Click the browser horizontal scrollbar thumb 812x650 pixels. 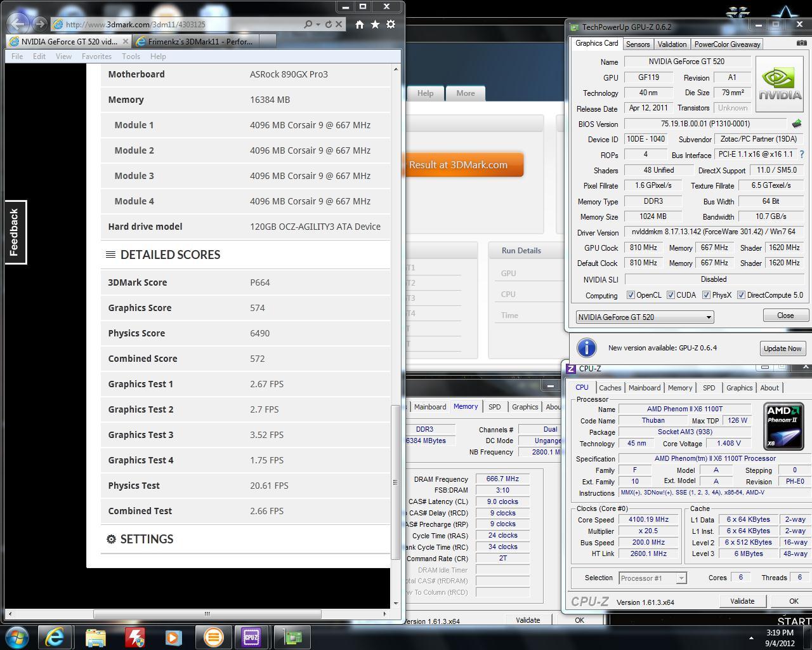(207, 614)
